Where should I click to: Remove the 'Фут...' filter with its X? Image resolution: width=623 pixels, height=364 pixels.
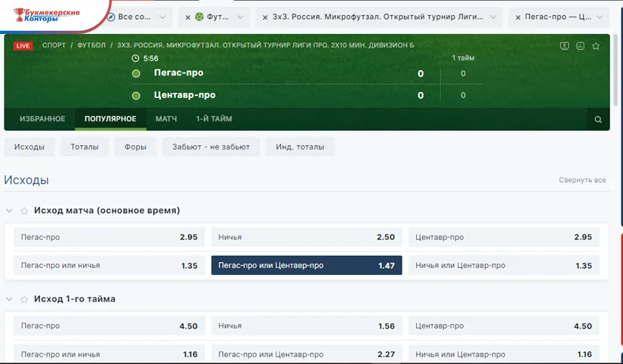[188, 17]
